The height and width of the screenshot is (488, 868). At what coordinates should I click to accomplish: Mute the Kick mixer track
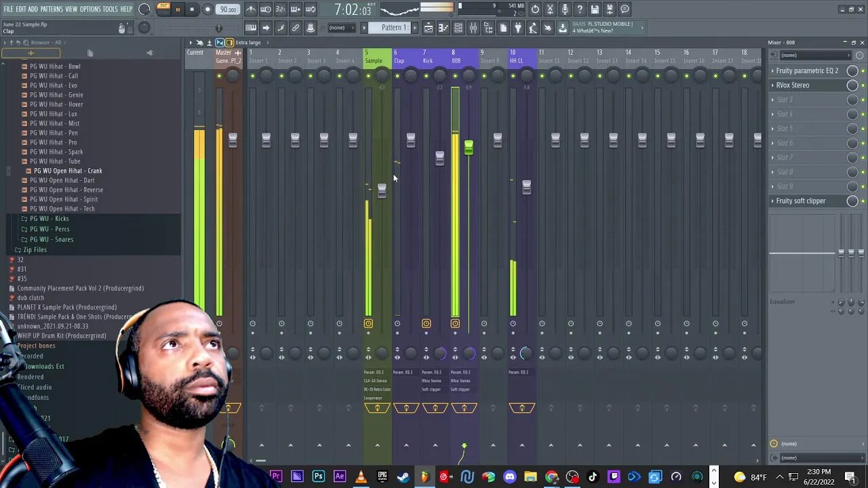[x=426, y=76]
